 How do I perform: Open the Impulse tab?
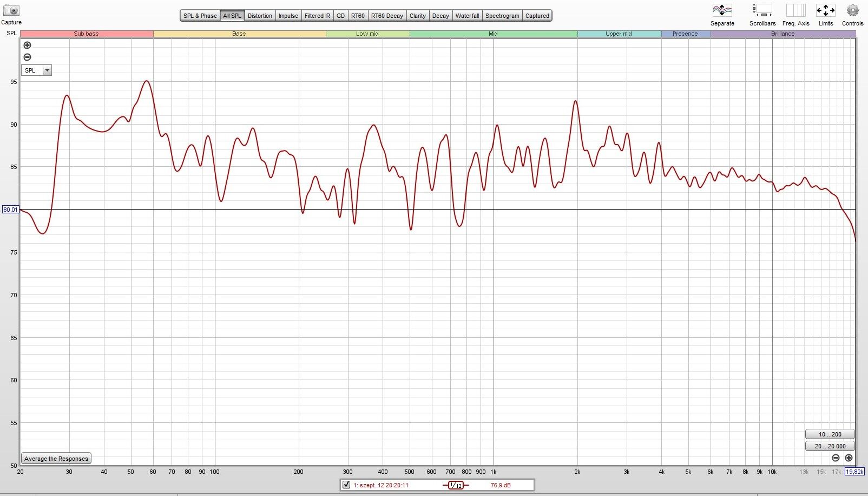288,16
